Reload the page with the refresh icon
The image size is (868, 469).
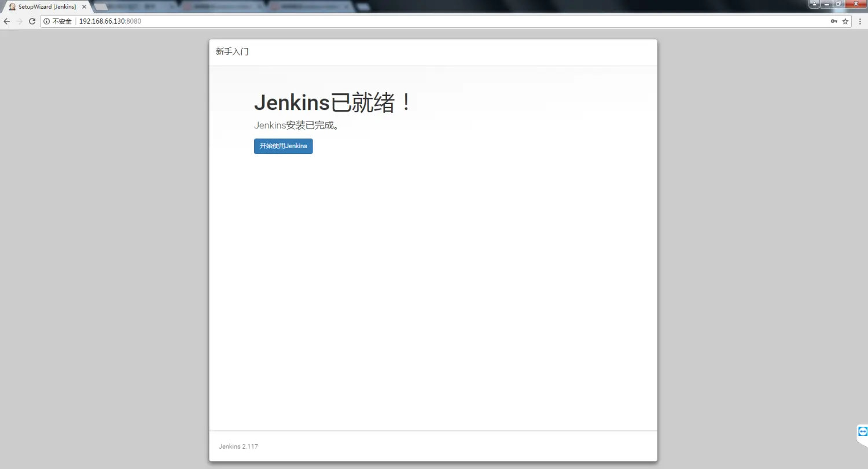tap(32, 21)
